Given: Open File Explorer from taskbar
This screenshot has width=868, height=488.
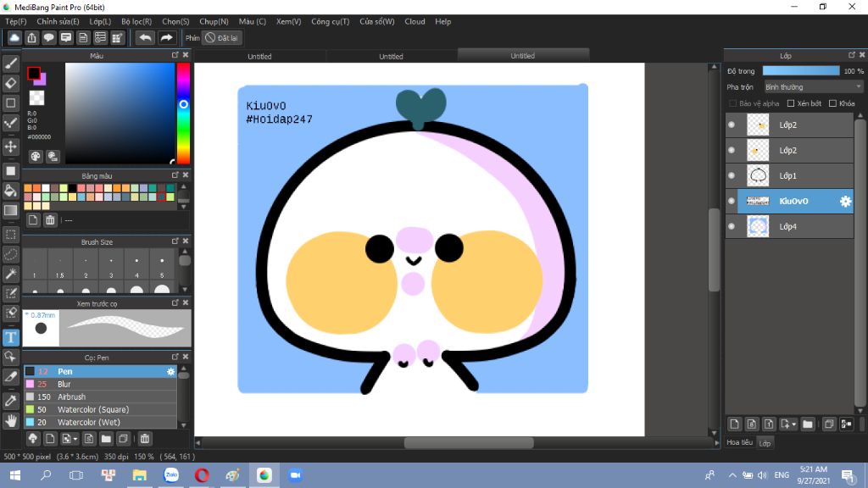Looking at the screenshot, I should (x=140, y=475).
